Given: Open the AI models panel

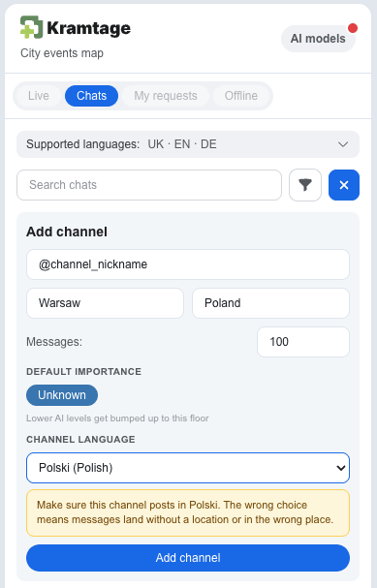Looking at the screenshot, I should (318, 39).
